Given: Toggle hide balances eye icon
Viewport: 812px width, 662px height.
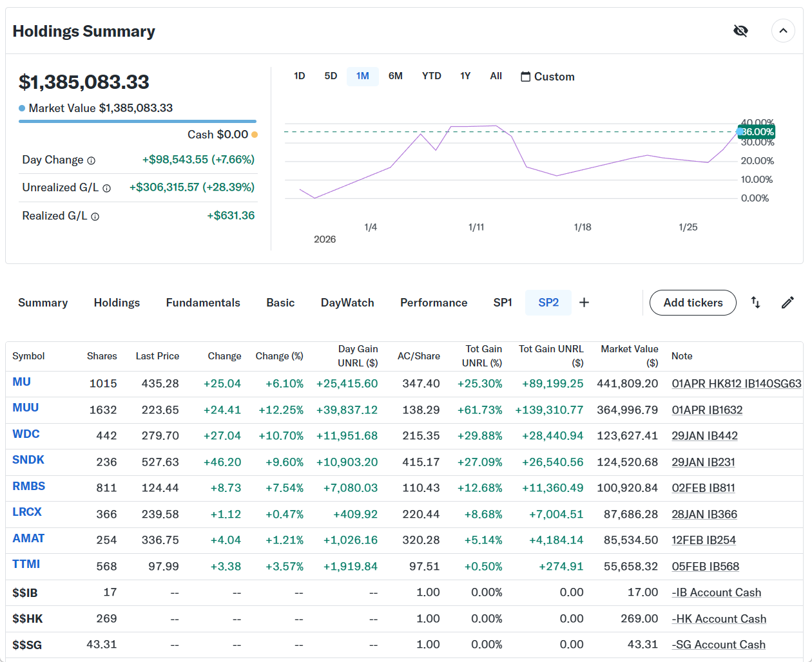Looking at the screenshot, I should (x=740, y=31).
